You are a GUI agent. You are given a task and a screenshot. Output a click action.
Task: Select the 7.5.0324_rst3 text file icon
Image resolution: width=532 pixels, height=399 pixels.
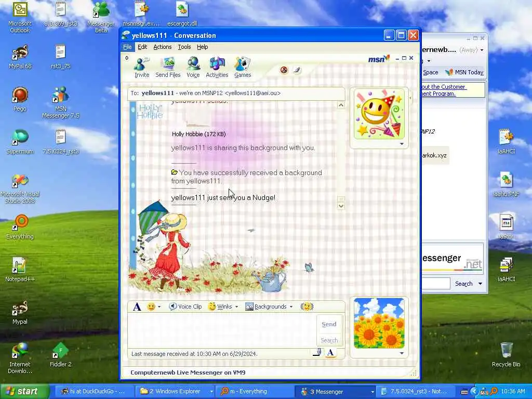[x=60, y=142]
